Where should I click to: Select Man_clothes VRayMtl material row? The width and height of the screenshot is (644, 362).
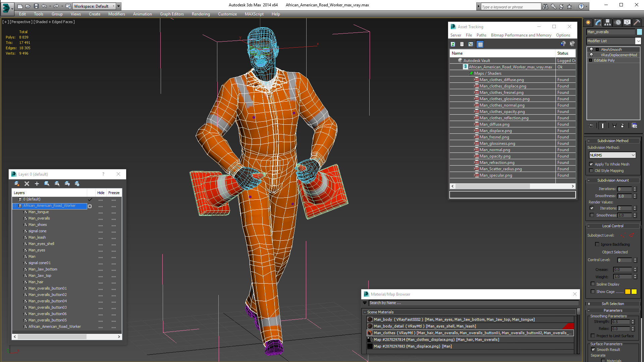(470, 333)
